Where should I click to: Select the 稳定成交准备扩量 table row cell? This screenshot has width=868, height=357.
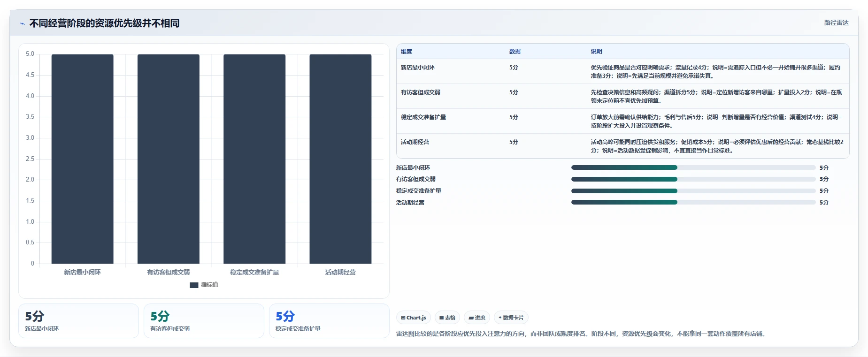point(423,117)
